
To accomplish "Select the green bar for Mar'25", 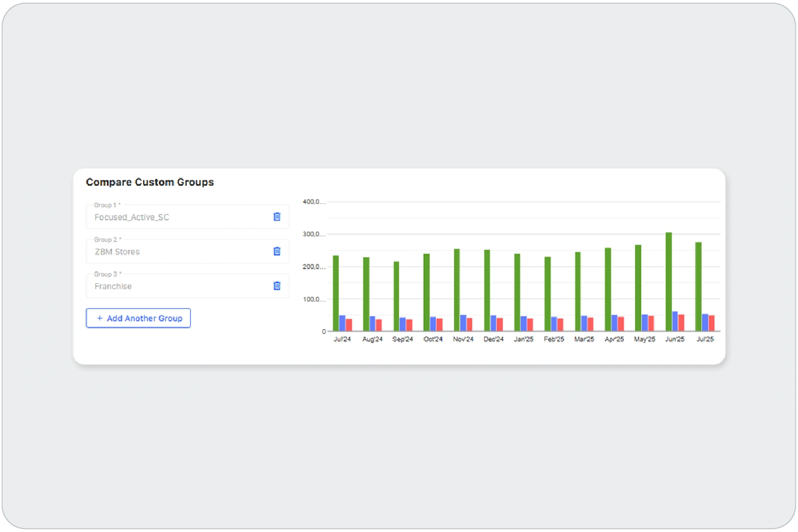I will 578,292.
